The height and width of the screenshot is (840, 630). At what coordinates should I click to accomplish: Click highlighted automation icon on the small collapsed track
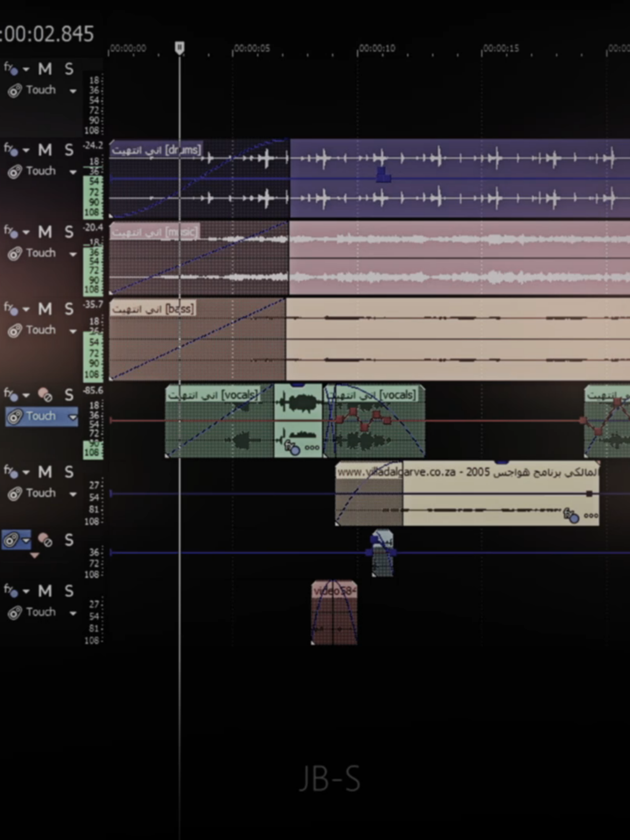click(x=11, y=540)
